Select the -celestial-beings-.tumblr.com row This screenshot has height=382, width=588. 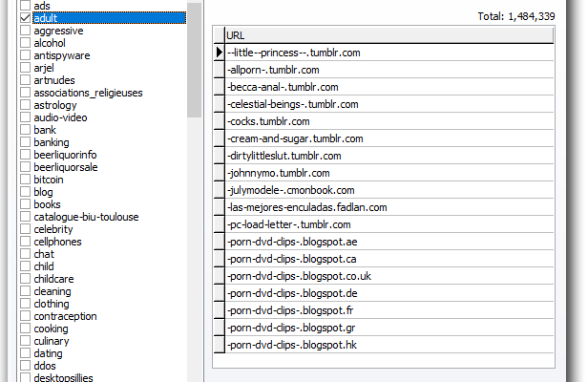click(388, 104)
